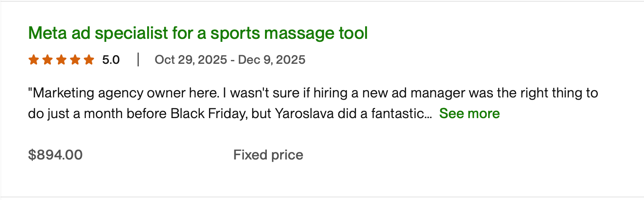The height and width of the screenshot is (200, 644).
Task: Click the 5.0 rating score
Action: click(x=111, y=59)
